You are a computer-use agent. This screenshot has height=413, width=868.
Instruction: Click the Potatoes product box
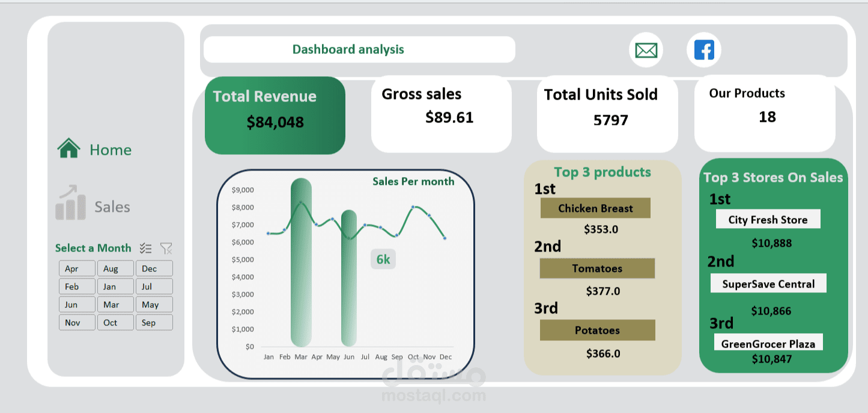coord(597,330)
